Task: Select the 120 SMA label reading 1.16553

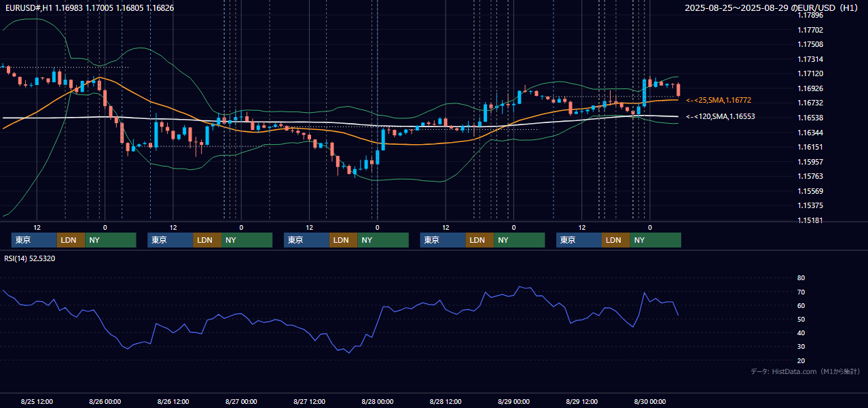Action: coord(720,117)
